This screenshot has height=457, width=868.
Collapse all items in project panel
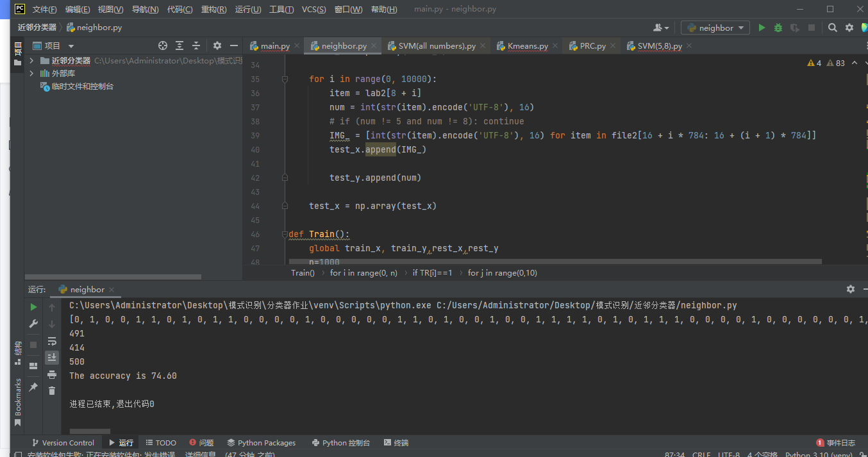click(196, 46)
